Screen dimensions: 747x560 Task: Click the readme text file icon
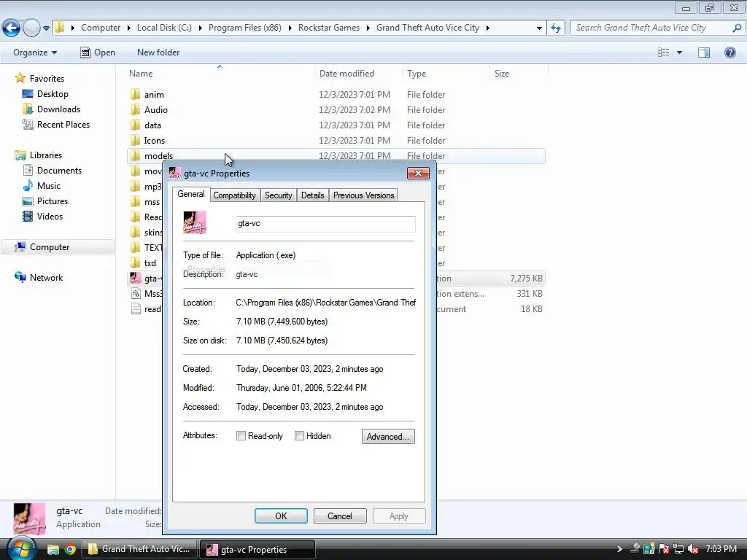click(x=135, y=308)
